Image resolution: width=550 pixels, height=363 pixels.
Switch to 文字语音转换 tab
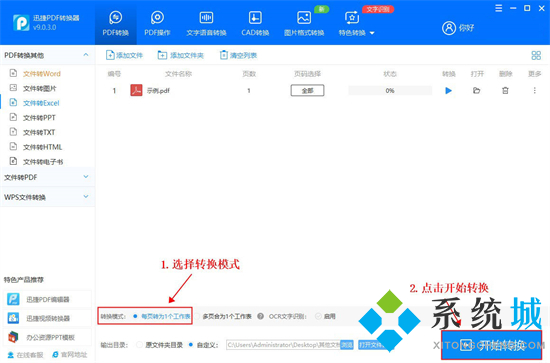pyautogui.click(x=206, y=23)
